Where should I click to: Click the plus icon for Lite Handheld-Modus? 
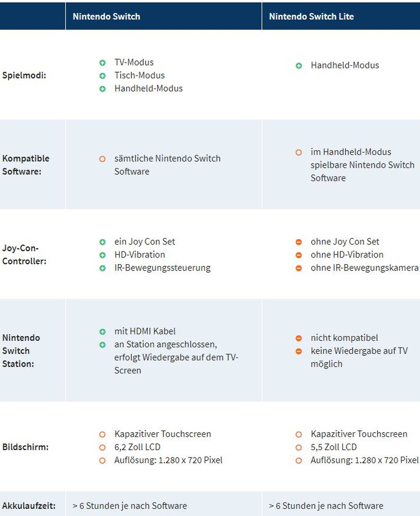pos(299,65)
